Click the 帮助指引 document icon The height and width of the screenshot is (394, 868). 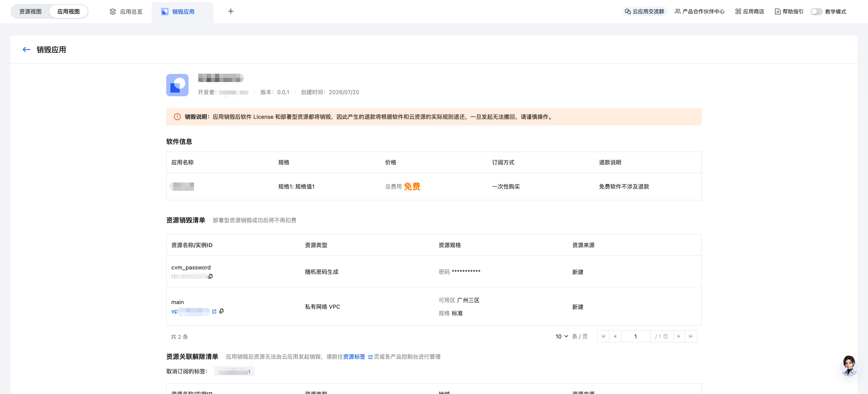pos(778,12)
